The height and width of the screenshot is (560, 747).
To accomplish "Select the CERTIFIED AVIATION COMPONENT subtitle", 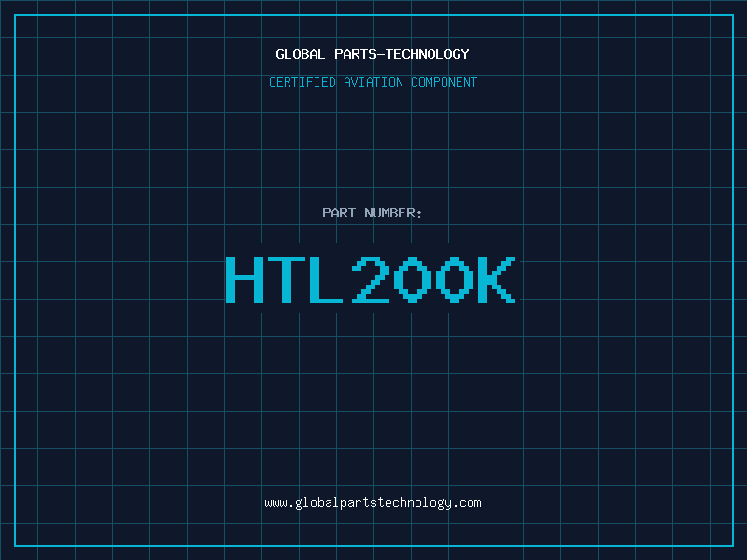I will (373, 82).
